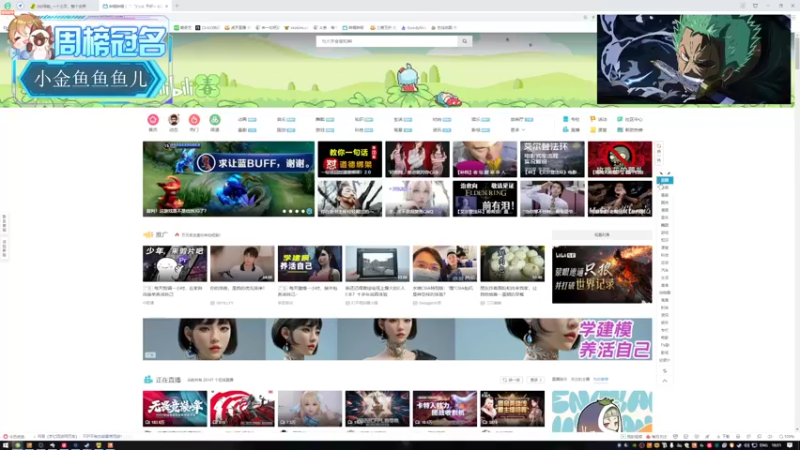Click the grey button above Sekiro banner
This screenshot has width=800, height=450.
coord(602,235)
